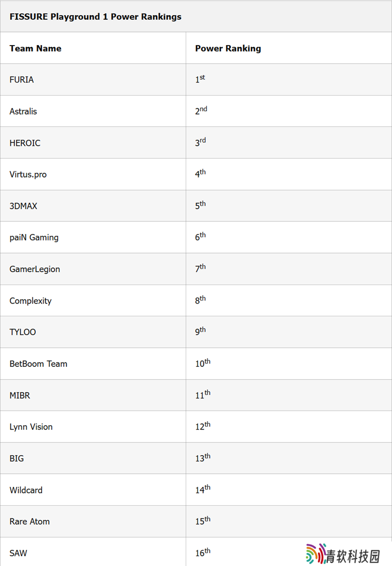Click the FISSURE Playground 1 Power Rankings title
Image resolution: width=392 pixels, height=566 pixels.
click(96, 17)
